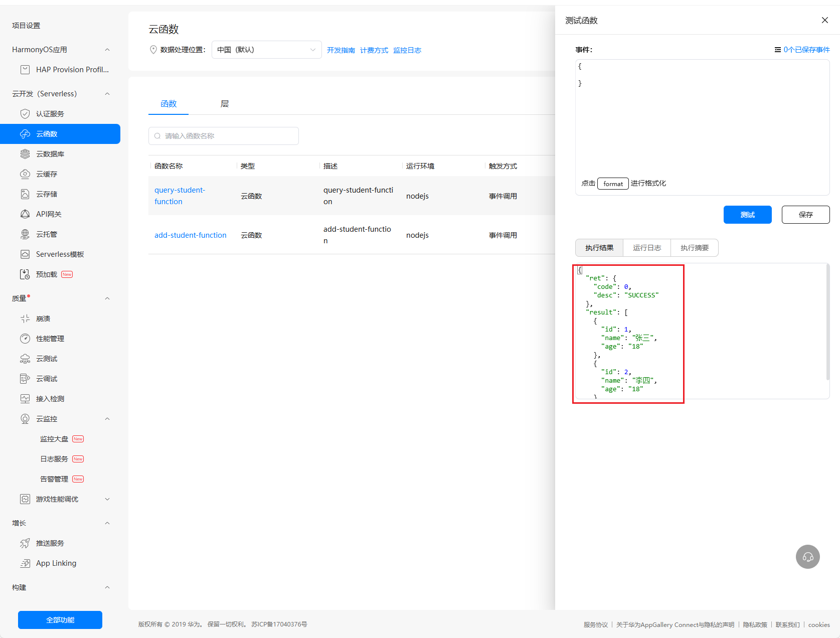Click the 云托管 globe icon

(25, 234)
